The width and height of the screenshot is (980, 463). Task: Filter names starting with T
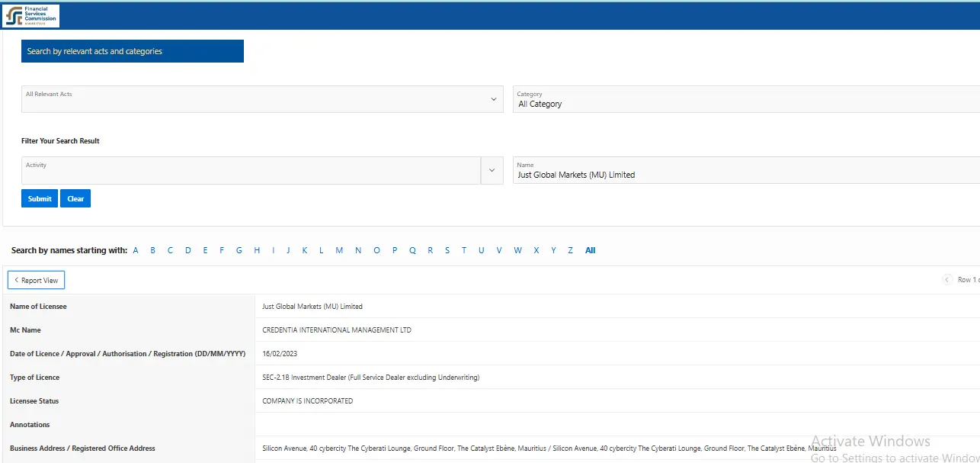coord(464,250)
